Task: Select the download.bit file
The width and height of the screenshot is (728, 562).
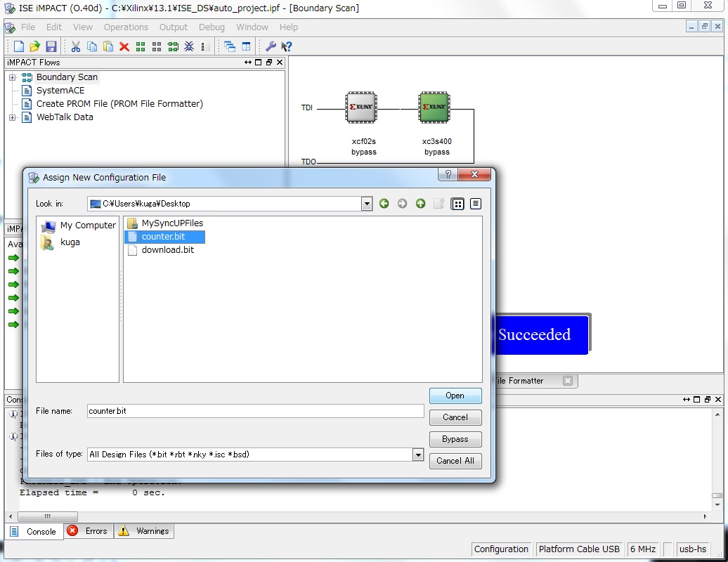Action: click(x=161, y=250)
